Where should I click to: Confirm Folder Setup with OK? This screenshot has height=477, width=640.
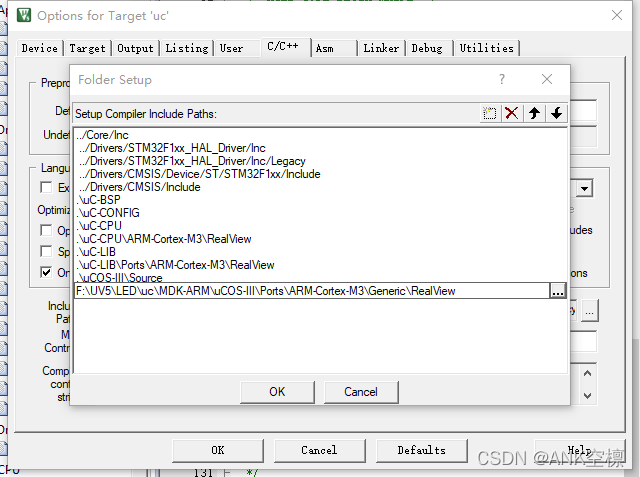pos(277,392)
